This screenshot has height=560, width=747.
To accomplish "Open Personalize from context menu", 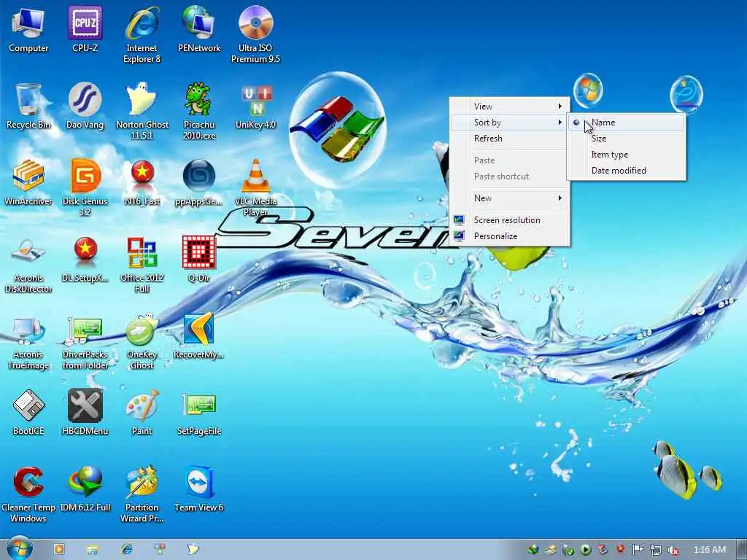I will point(509,236).
